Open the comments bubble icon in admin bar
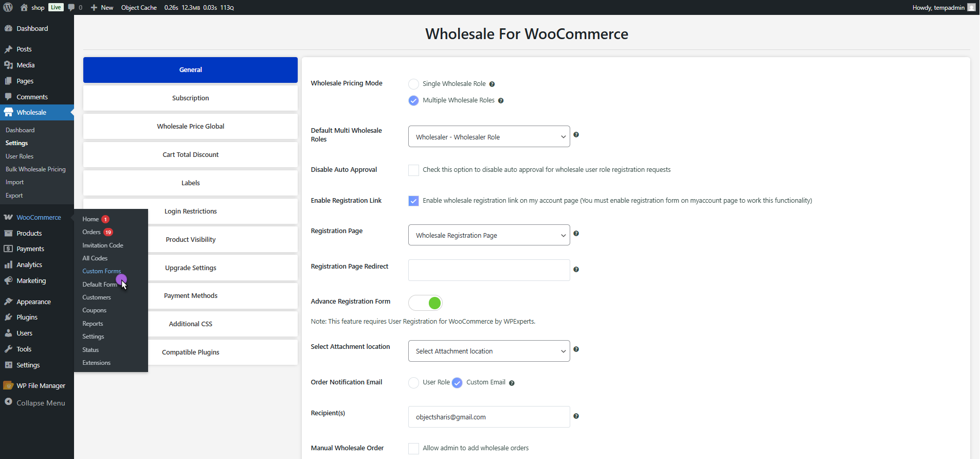 click(x=71, y=7)
